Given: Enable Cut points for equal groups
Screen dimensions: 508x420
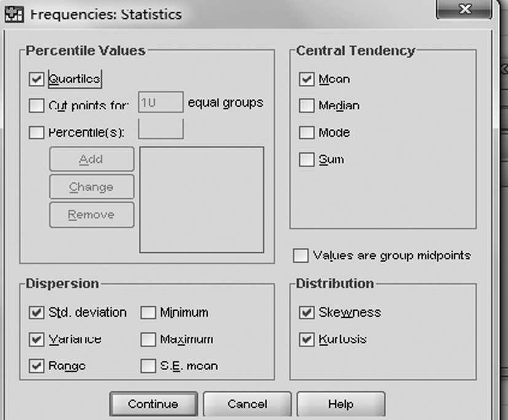Looking at the screenshot, I should (x=37, y=106).
